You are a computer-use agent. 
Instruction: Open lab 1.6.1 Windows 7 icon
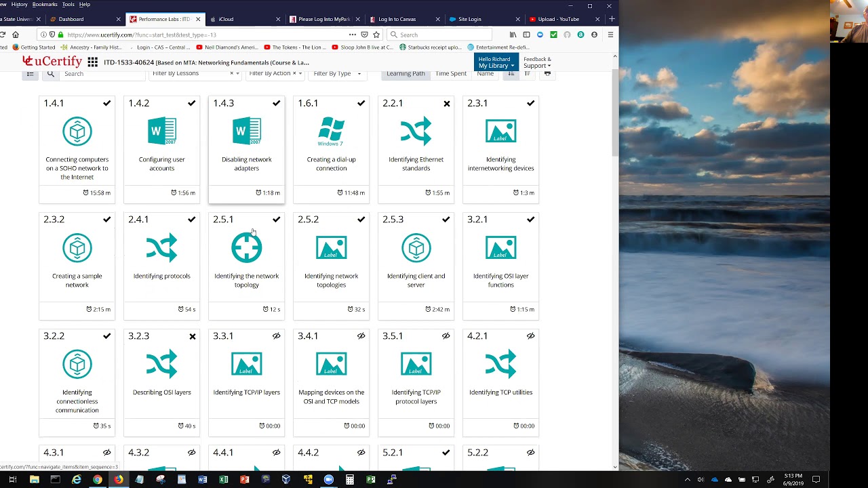pos(332,131)
